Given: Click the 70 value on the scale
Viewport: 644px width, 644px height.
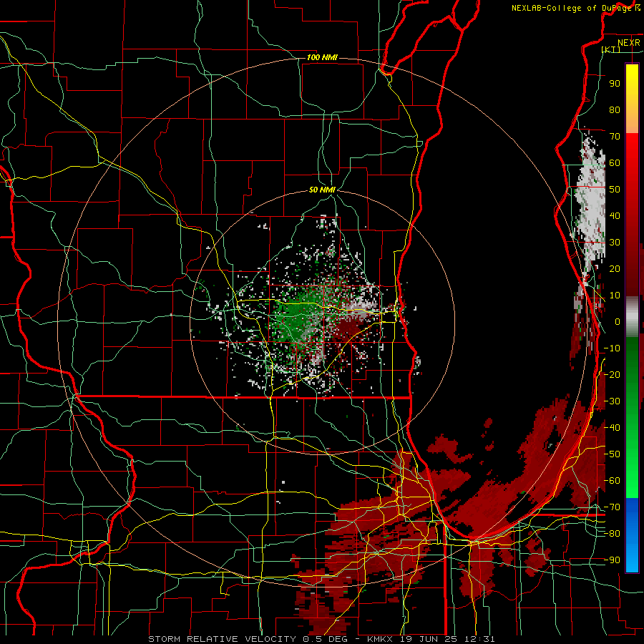Looking at the screenshot, I should click(615, 137).
